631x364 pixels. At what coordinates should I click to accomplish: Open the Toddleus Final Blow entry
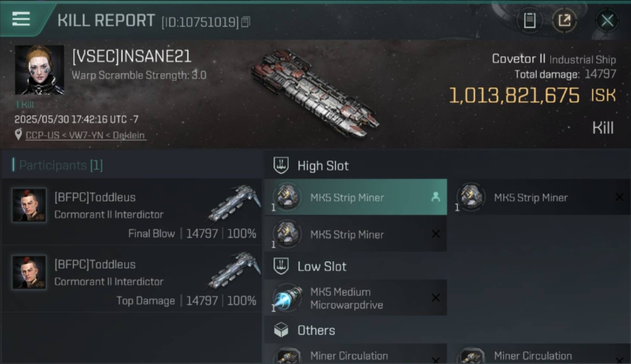click(x=132, y=212)
